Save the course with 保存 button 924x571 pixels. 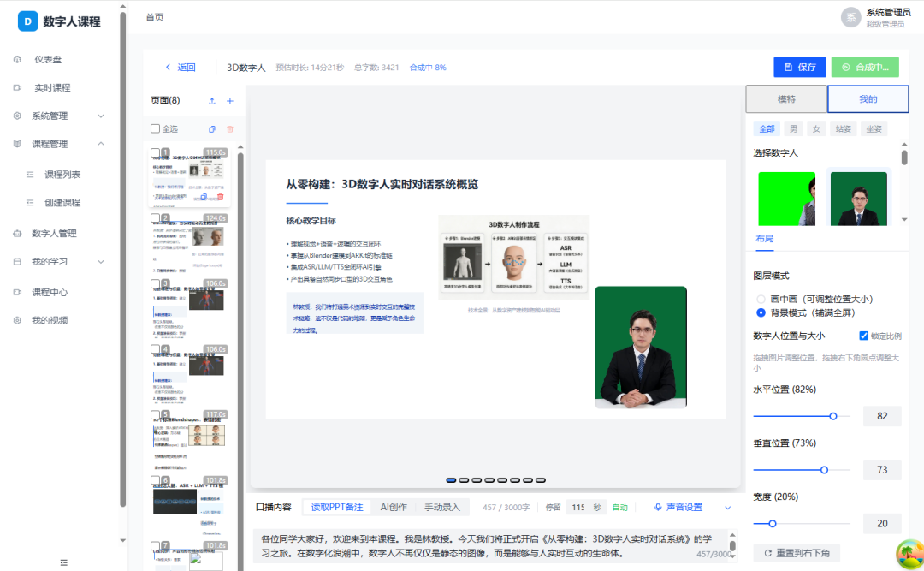tap(800, 68)
